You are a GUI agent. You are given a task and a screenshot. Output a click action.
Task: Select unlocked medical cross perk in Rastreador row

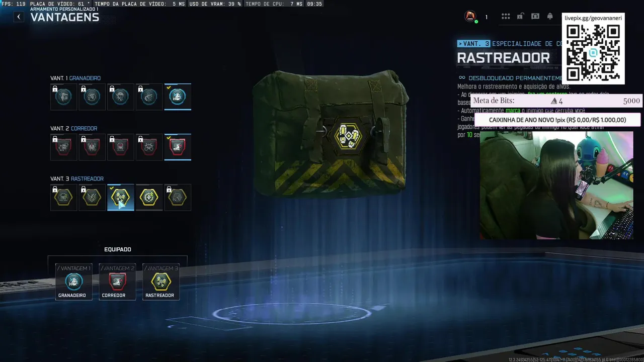point(149,197)
